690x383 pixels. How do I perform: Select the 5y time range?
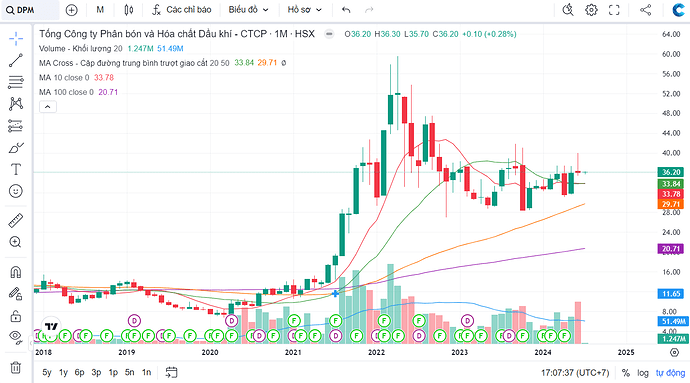(x=47, y=372)
